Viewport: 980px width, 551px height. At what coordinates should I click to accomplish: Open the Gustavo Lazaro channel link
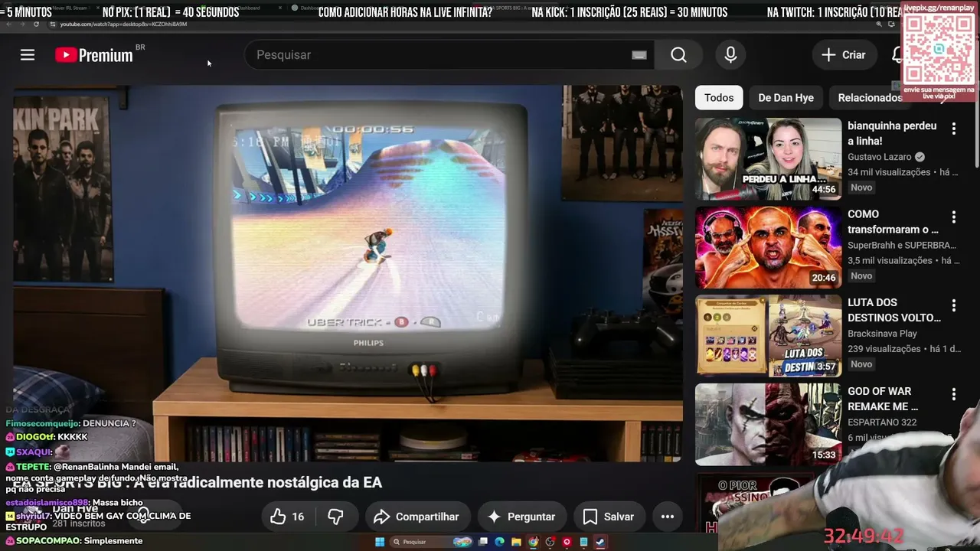(879, 157)
